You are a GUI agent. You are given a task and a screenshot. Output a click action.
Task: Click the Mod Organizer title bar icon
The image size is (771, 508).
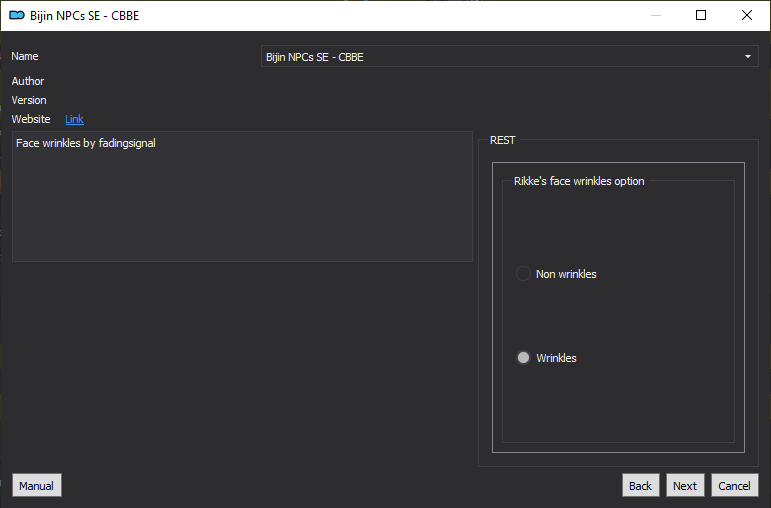17,15
